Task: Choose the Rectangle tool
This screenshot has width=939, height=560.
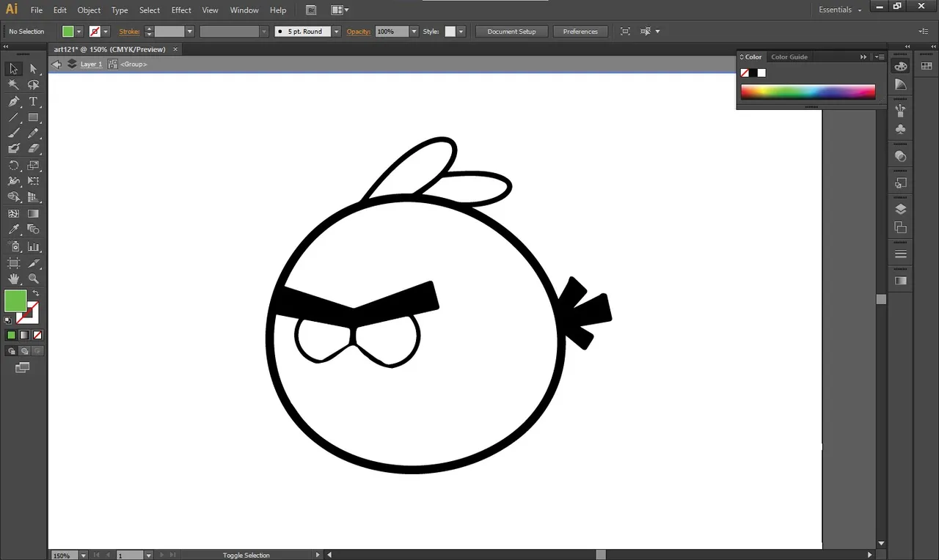Action: tap(33, 117)
